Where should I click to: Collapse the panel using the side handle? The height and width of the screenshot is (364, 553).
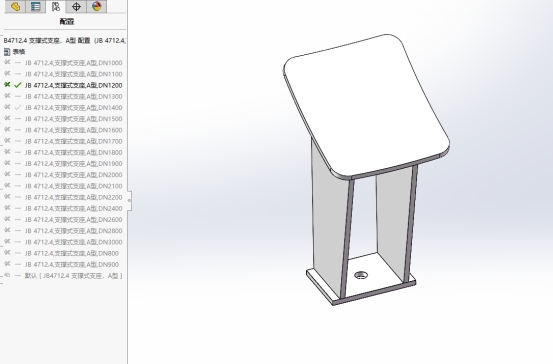tap(129, 200)
